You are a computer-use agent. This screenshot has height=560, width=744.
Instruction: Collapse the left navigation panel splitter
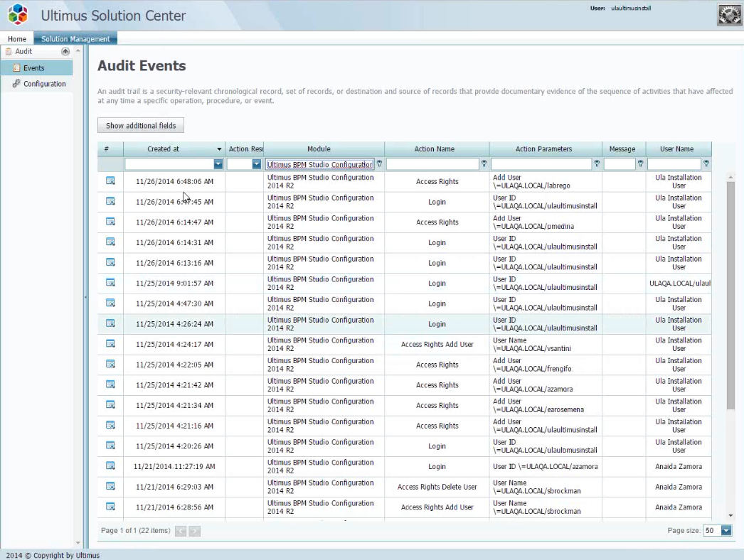point(85,297)
